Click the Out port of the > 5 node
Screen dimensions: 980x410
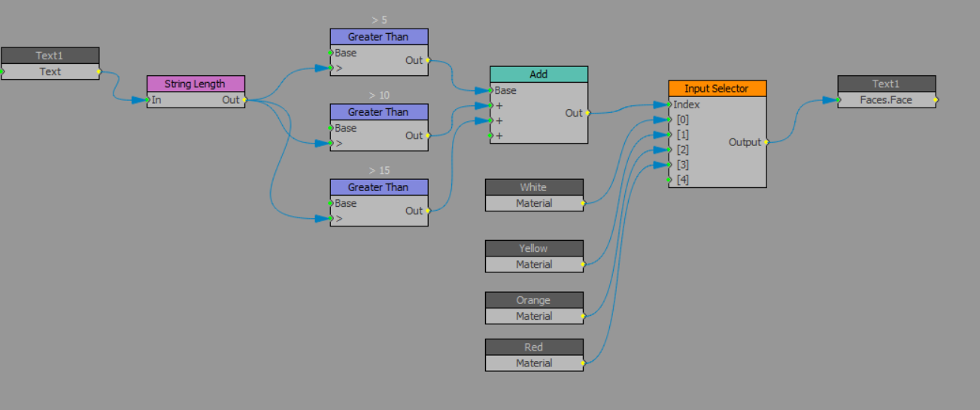tap(428, 60)
